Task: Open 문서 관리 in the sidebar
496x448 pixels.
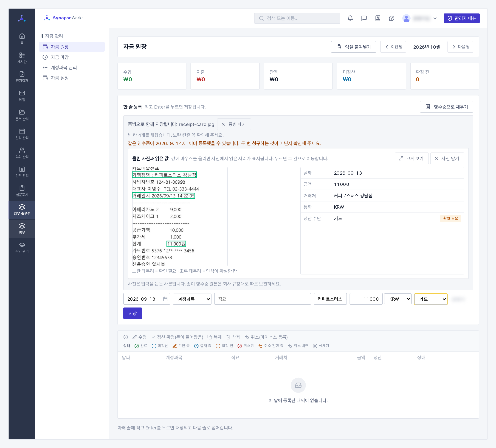Action: tap(22, 115)
